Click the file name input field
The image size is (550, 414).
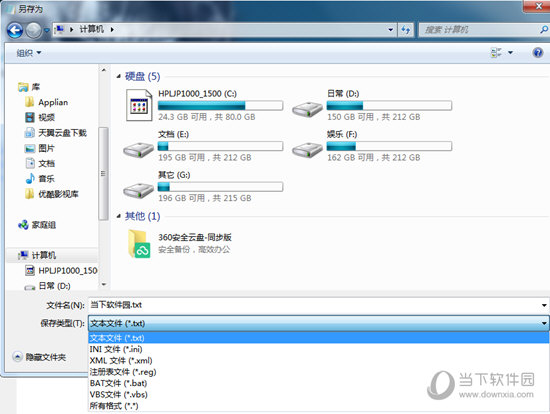[314, 305]
